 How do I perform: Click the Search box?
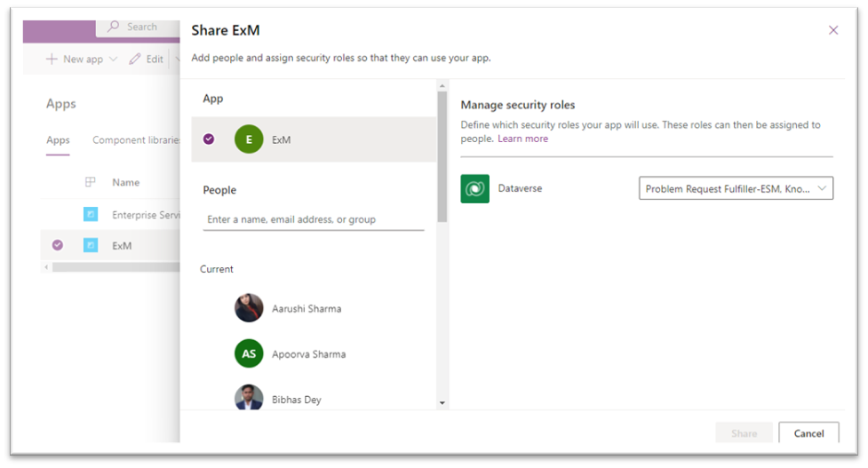[139, 28]
